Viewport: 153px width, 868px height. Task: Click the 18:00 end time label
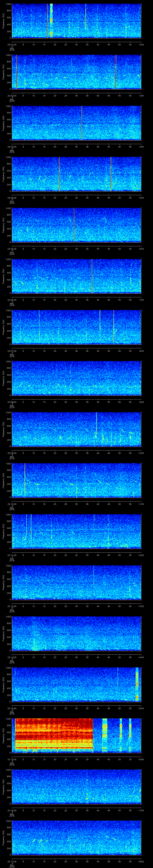(141, 861)
